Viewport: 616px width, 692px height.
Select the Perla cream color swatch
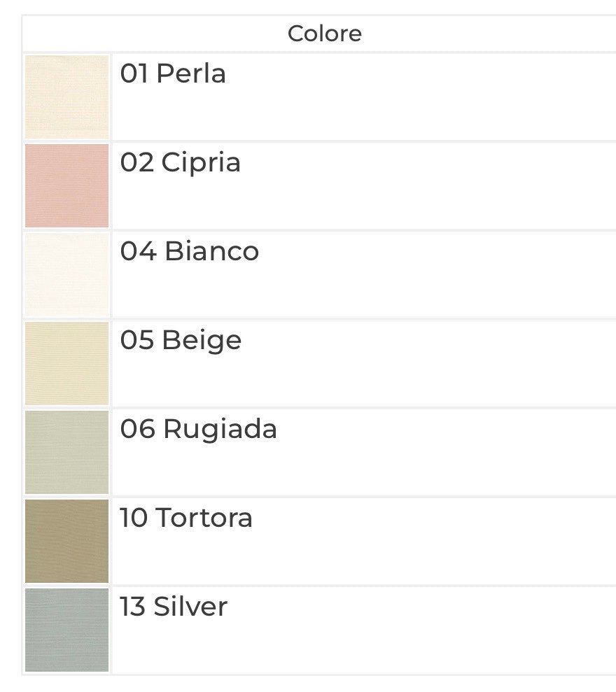(x=67, y=97)
